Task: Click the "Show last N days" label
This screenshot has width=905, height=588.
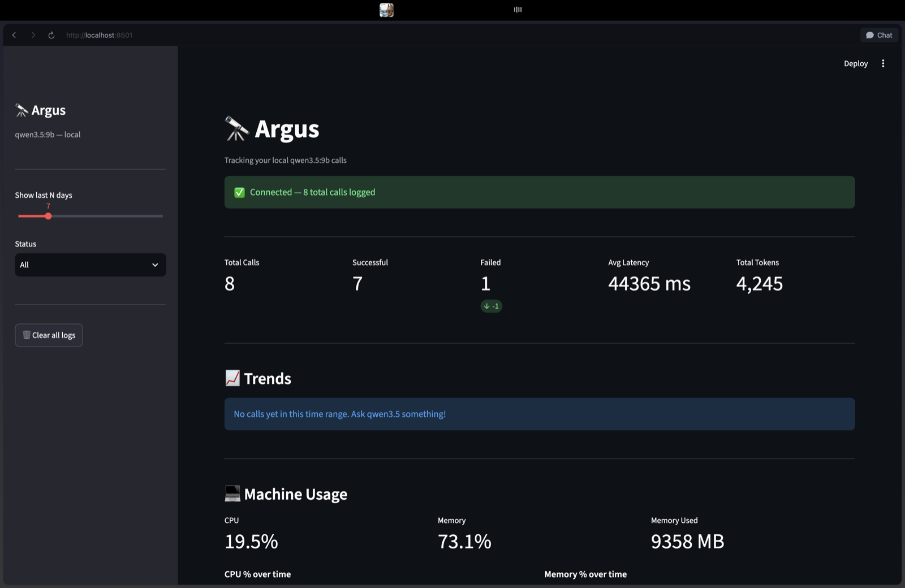Action: pos(44,195)
